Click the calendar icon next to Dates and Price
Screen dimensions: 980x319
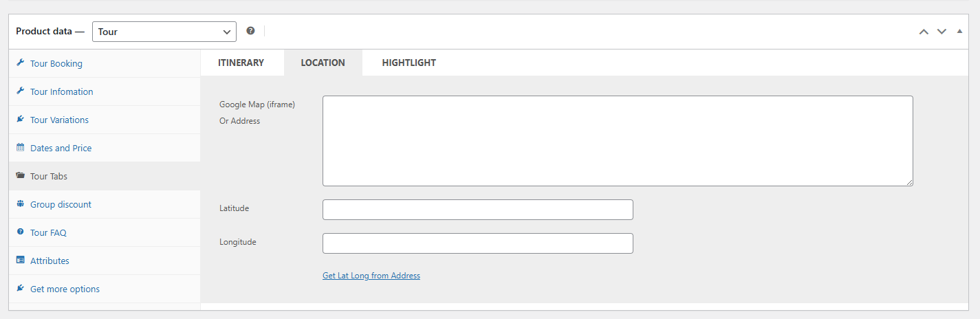(20, 148)
